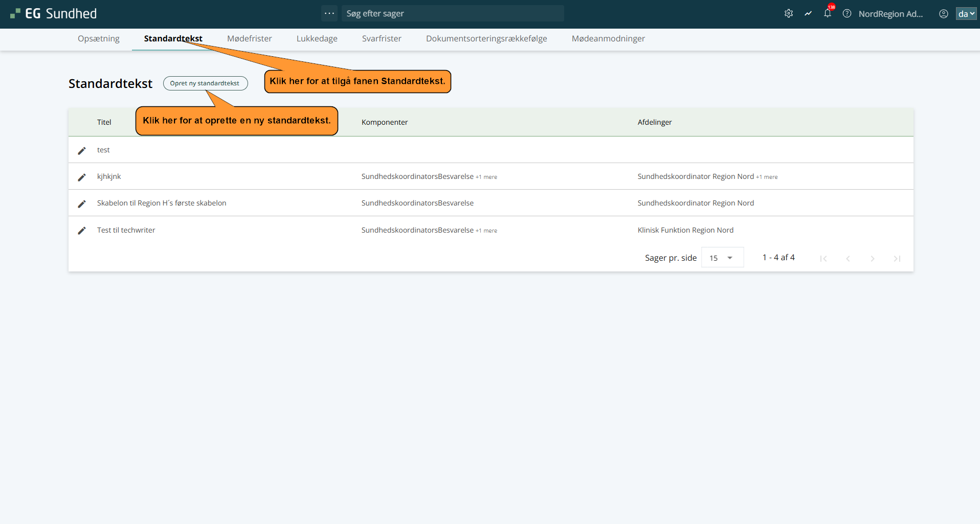Open the three-dots menu beside search
The width and height of the screenshot is (980, 524).
[x=329, y=13]
